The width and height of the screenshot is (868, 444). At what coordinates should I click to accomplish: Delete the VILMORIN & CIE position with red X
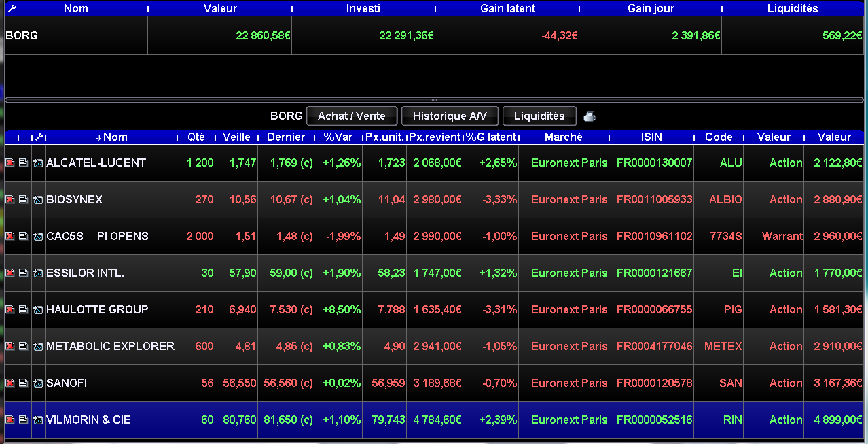[10, 420]
